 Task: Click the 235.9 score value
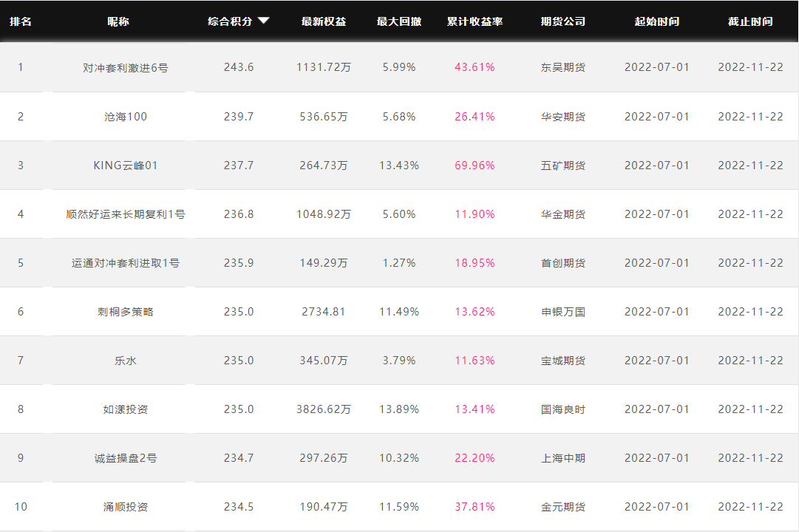[239, 263]
